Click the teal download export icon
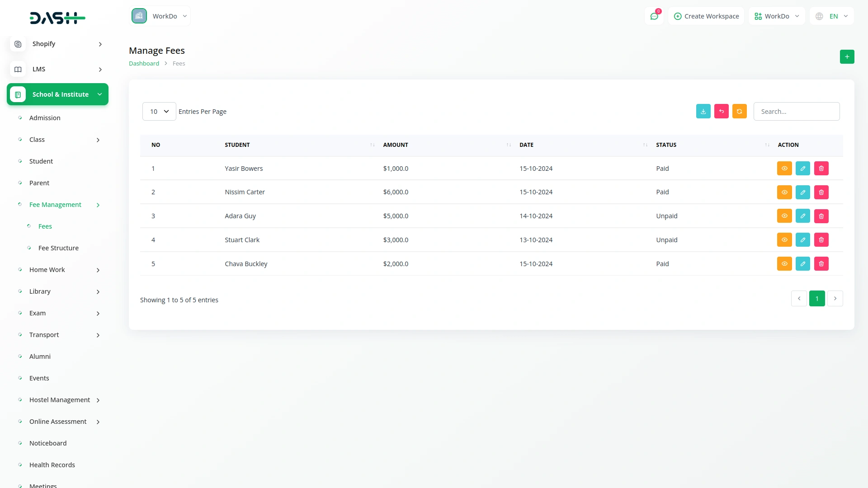This screenshot has width=868, height=488. pyautogui.click(x=703, y=112)
